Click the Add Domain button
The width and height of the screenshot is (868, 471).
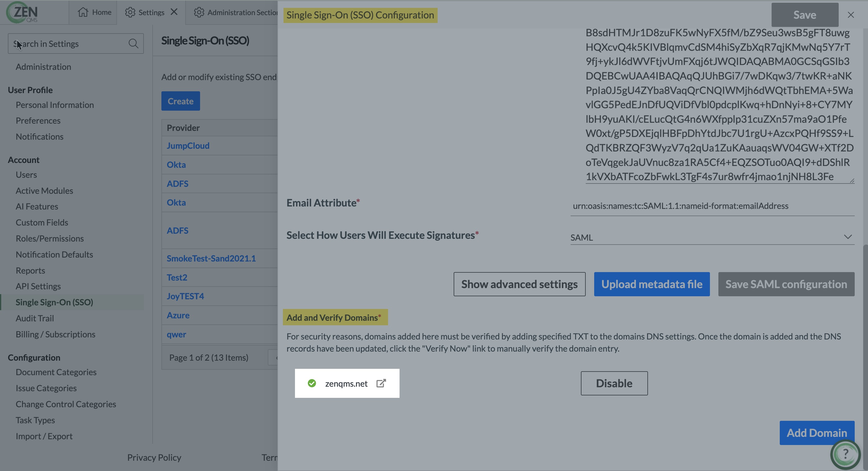[817, 433]
